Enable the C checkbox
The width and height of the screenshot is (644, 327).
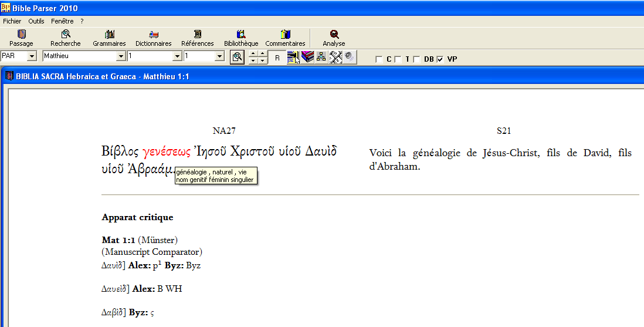(x=379, y=59)
